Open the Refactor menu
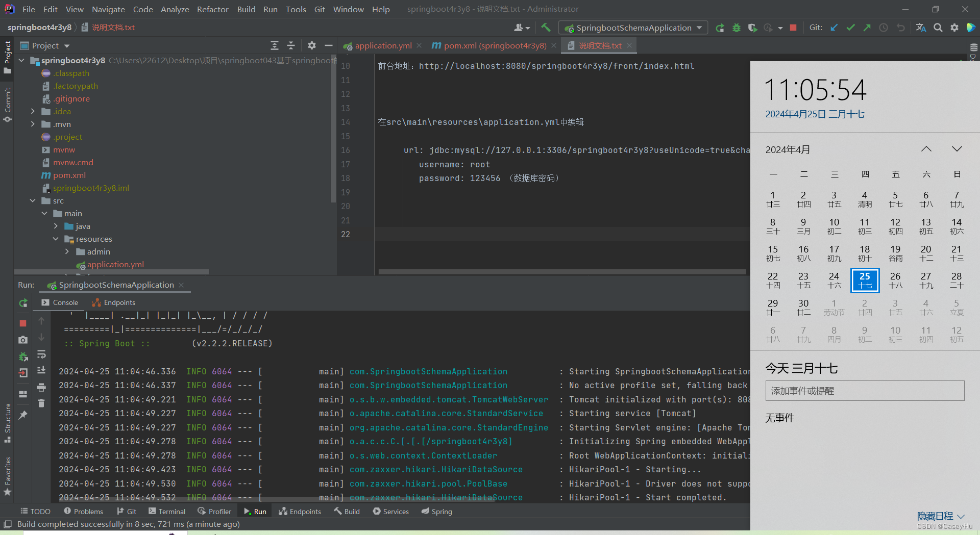 click(213, 9)
